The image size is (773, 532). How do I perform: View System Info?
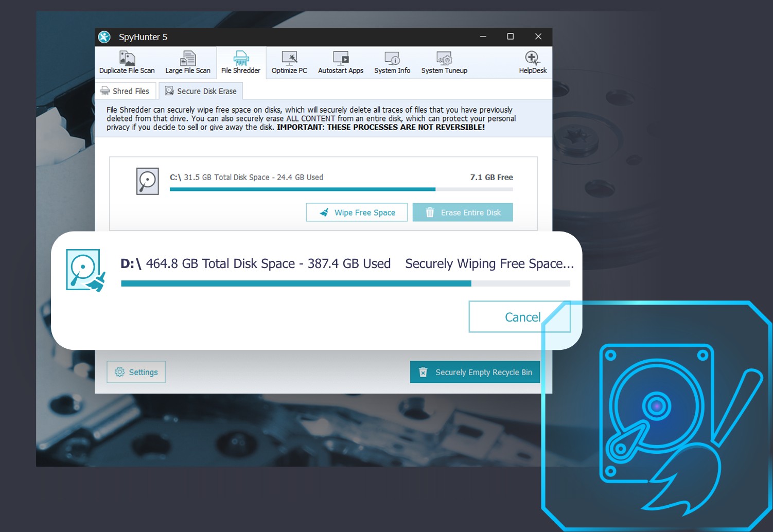(392, 62)
